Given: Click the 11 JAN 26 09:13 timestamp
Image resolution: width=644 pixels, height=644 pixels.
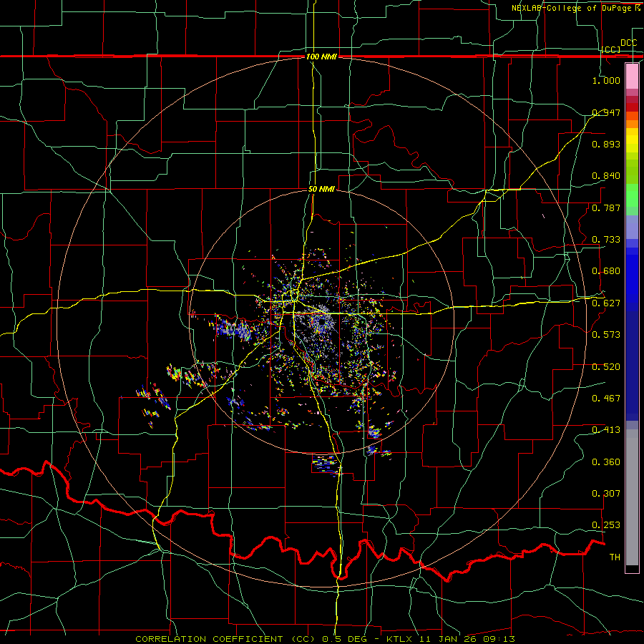Looking at the screenshot, I should click(467, 639).
